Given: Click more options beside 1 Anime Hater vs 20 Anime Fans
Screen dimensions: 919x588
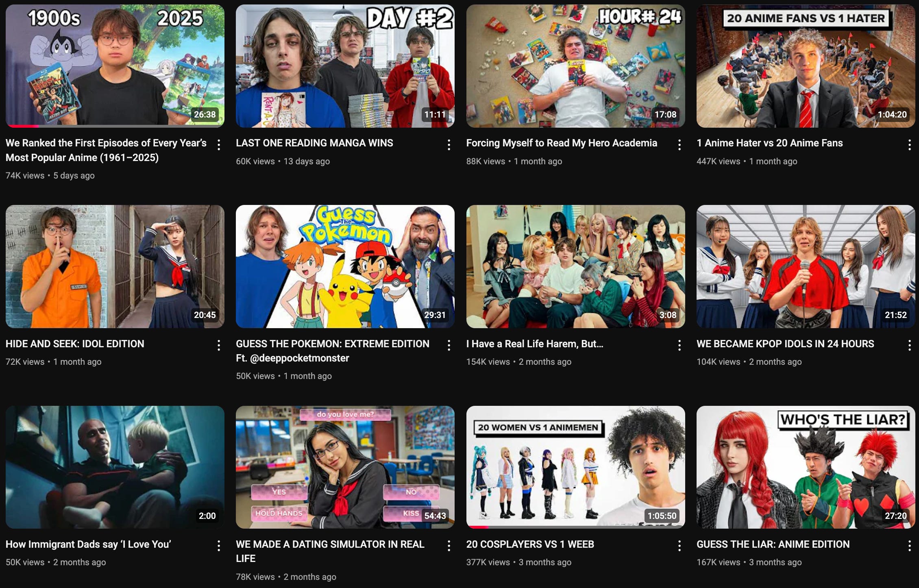Looking at the screenshot, I should [x=909, y=145].
